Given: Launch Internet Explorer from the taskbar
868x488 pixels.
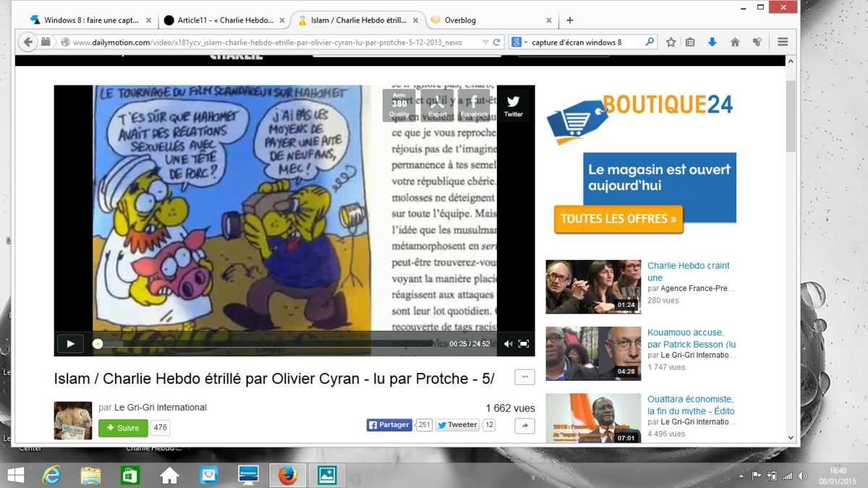Looking at the screenshot, I should pyautogui.click(x=52, y=475).
